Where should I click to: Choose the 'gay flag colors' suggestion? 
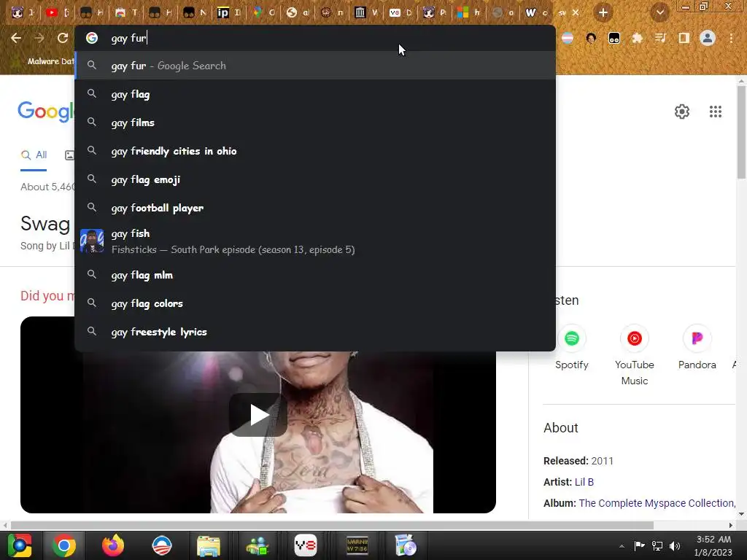coord(315,303)
